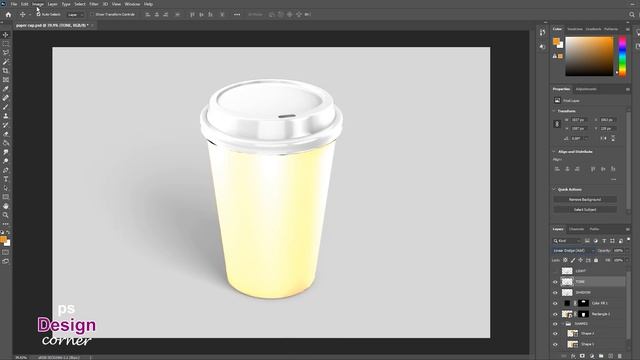Collapse the Quick Actions section
This screenshot has height=360, width=640.
554,189
